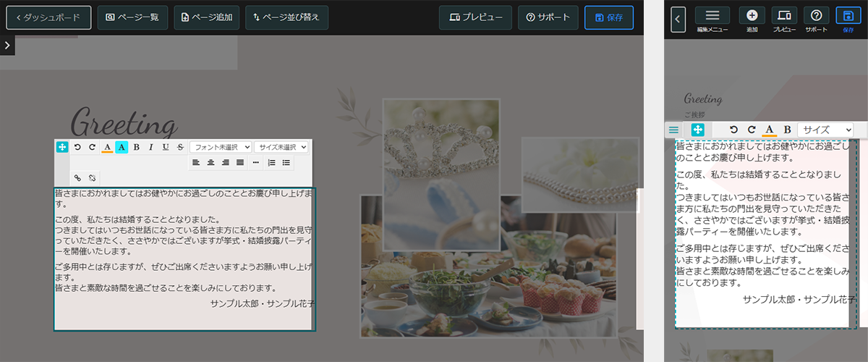This screenshot has width=868, height=362.
Task: Insert a hyperlink with the chain icon
Action: tap(77, 178)
